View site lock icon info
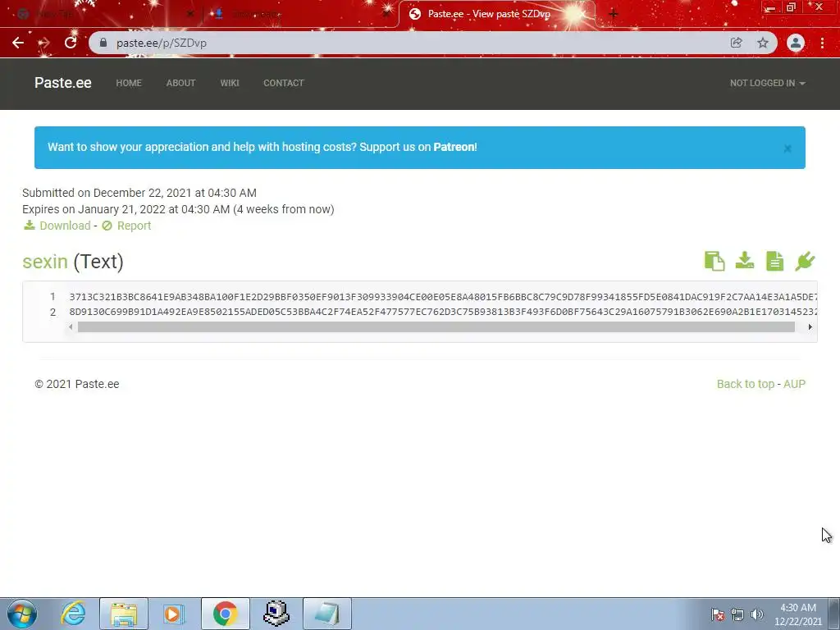Screen dimensions: 840x630 pyautogui.click(x=103, y=43)
